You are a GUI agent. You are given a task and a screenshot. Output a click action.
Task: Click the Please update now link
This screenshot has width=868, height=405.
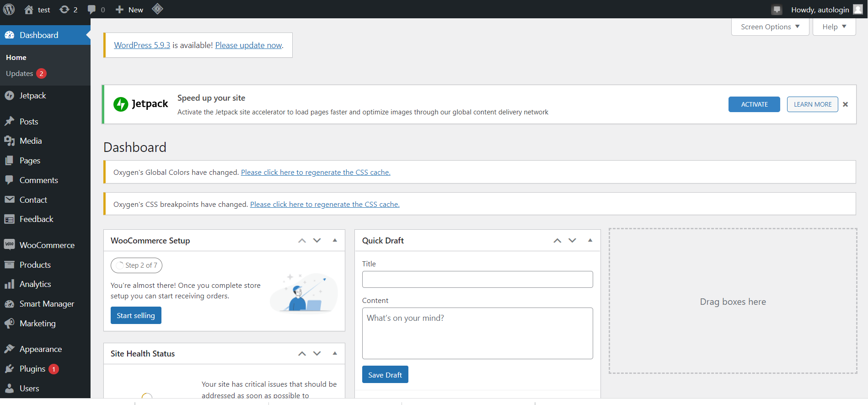pos(249,45)
